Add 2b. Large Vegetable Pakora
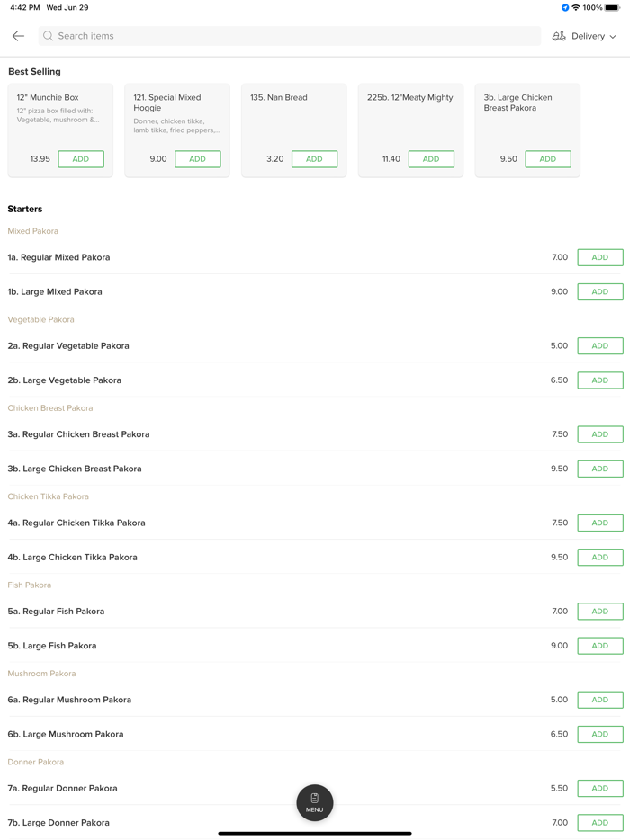 [x=600, y=380]
